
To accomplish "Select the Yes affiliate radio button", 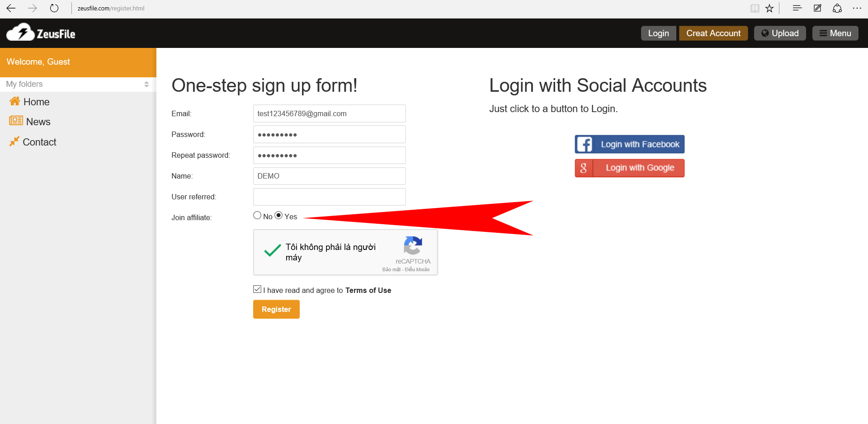I will coord(279,216).
